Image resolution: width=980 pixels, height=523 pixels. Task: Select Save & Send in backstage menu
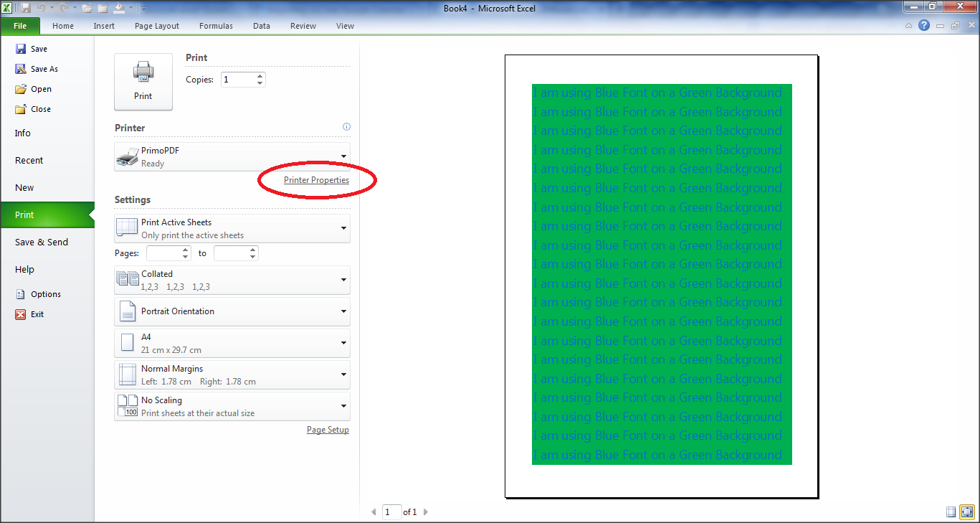click(x=42, y=242)
